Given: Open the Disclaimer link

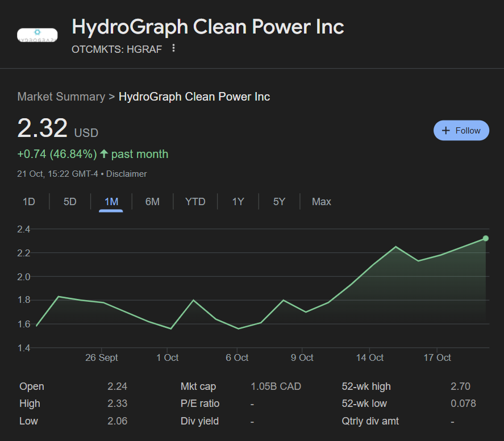Looking at the screenshot, I should [126, 174].
